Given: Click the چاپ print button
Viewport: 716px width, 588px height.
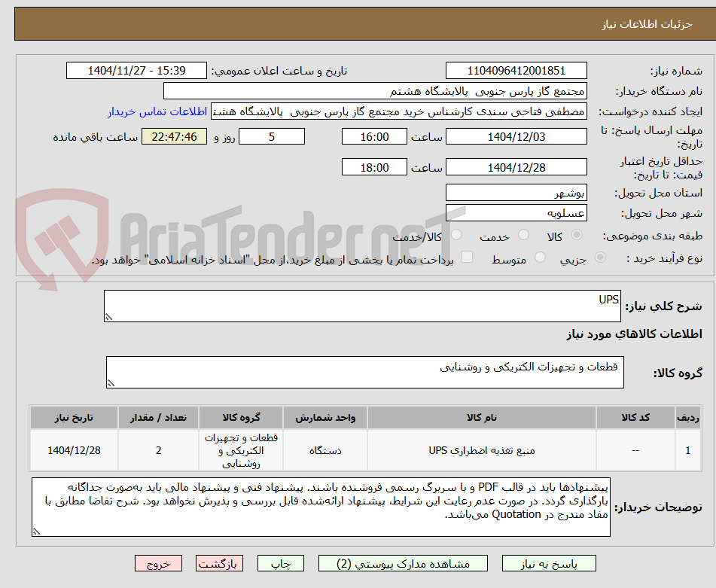Looking at the screenshot, I should tap(280, 563).
